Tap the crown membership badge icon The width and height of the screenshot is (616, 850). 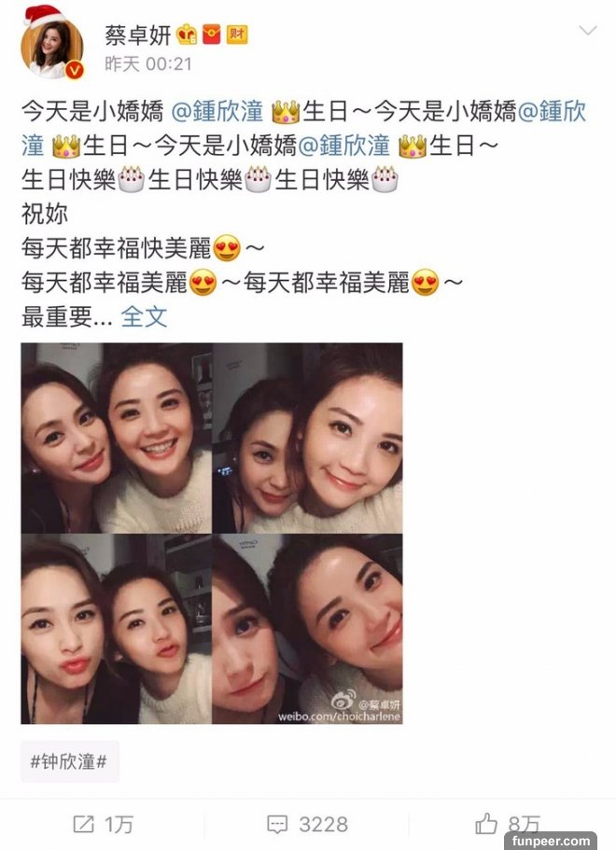[186, 35]
